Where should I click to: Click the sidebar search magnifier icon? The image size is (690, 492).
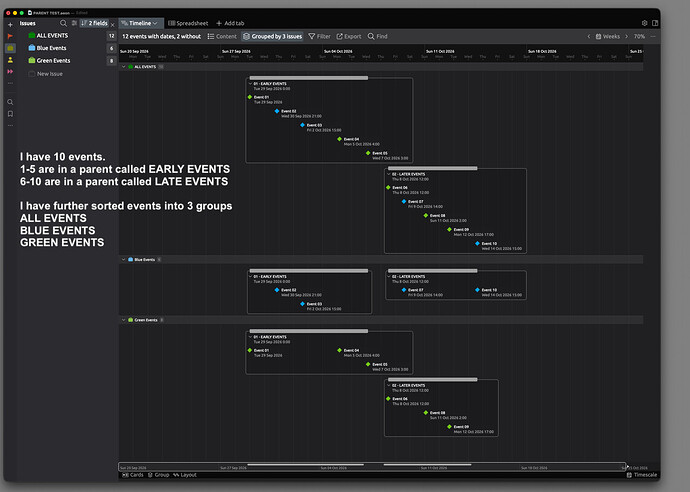click(10, 102)
